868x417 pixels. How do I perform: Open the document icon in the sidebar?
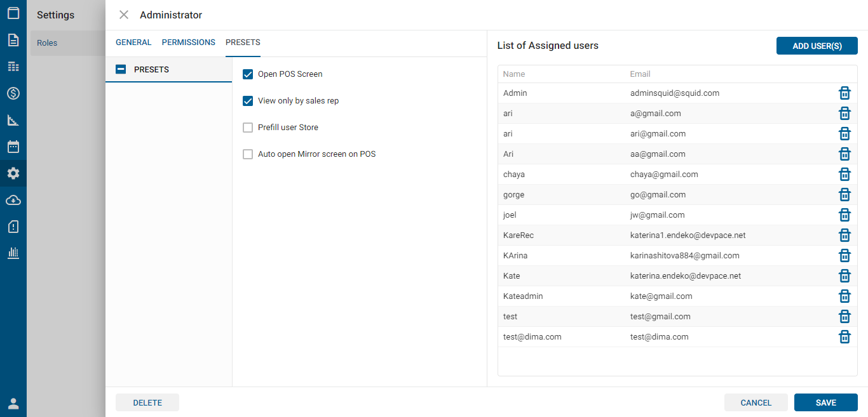(x=13, y=40)
